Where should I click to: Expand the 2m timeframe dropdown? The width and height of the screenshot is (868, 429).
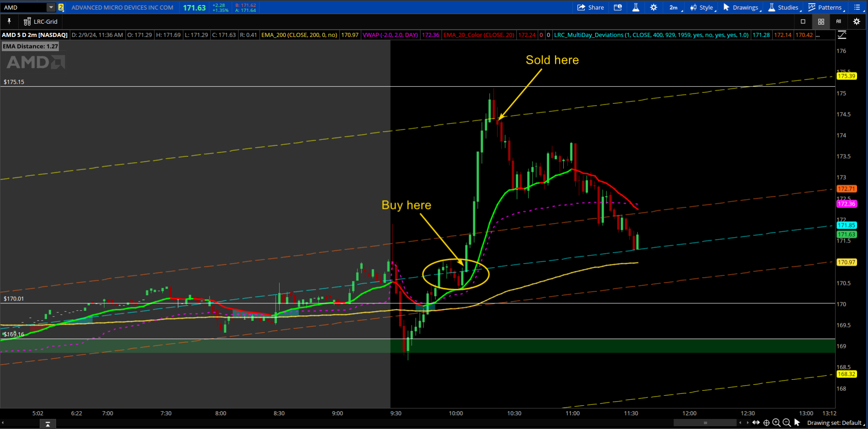[x=675, y=7]
